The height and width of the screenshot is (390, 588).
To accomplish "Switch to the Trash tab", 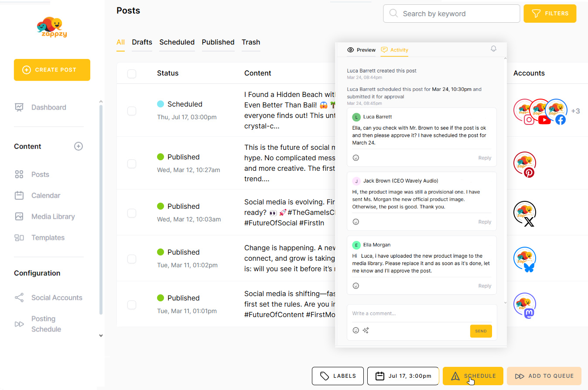I will click(251, 42).
